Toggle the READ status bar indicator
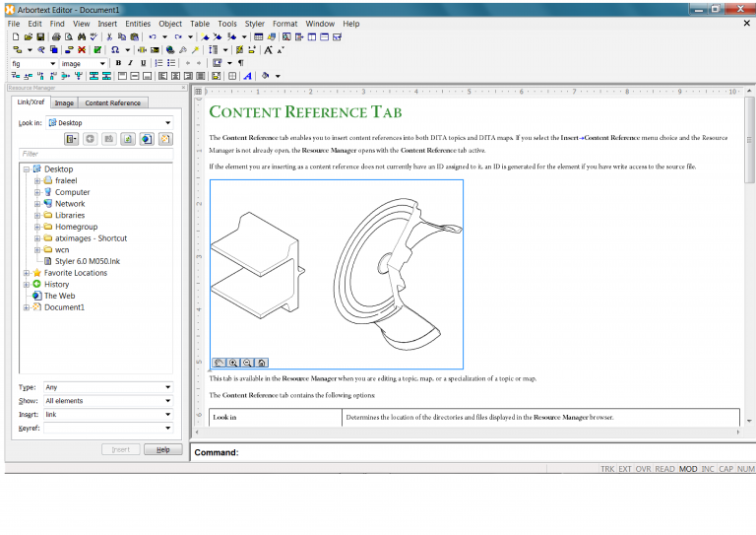756x535 pixels. pyautogui.click(x=665, y=469)
